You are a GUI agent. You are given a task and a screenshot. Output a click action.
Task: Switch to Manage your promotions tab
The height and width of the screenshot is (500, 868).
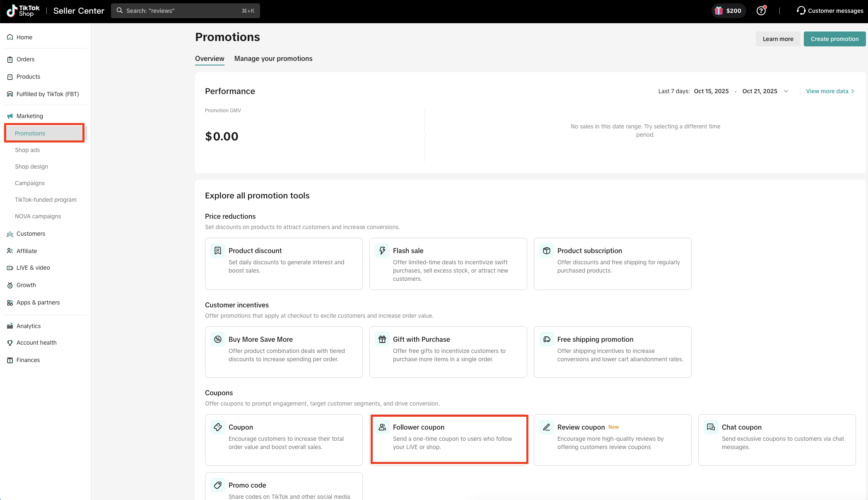click(x=273, y=59)
